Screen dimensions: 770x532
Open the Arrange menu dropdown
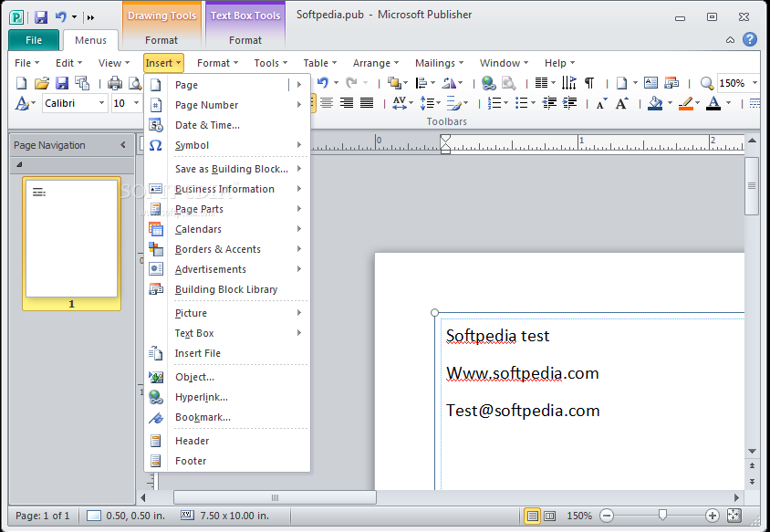(376, 63)
